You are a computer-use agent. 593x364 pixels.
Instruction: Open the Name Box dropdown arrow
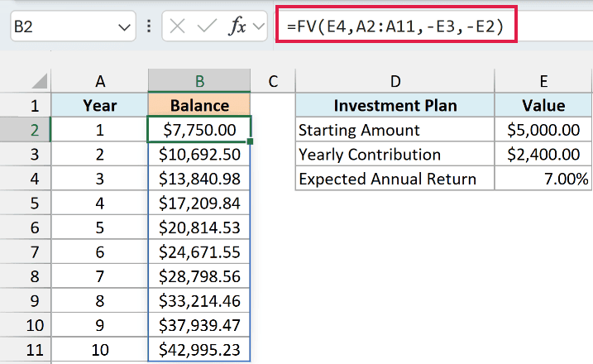(x=124, y=27)
